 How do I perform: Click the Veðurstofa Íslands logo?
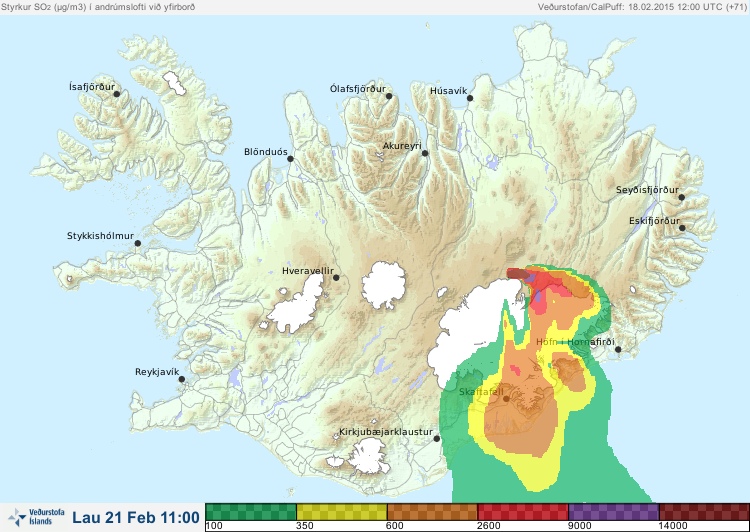[36, 517]
